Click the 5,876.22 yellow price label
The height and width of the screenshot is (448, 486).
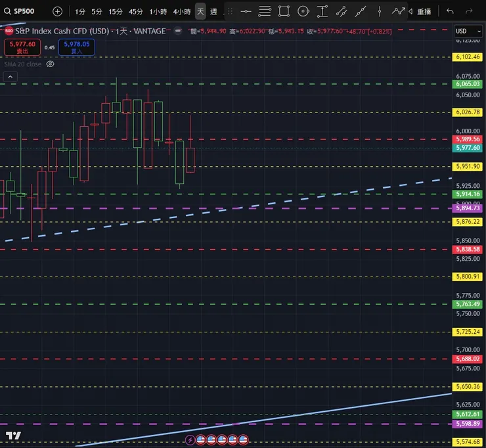click(468, 221)
